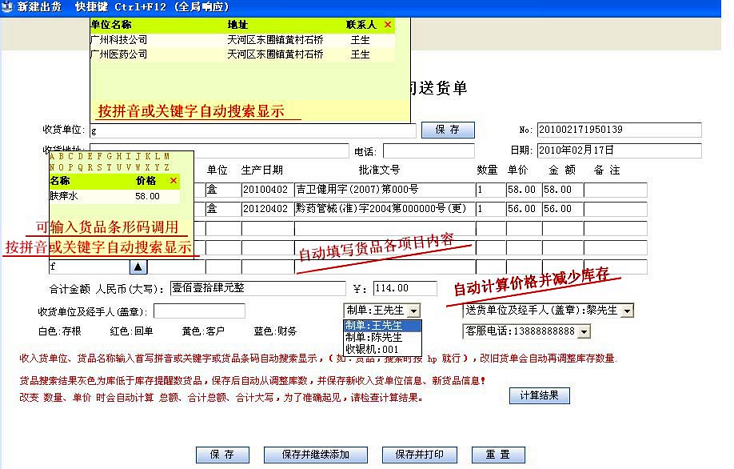Click the 保存 button next to 收货单位 field
Screen dimensions: 734x469
pos(448,130)
